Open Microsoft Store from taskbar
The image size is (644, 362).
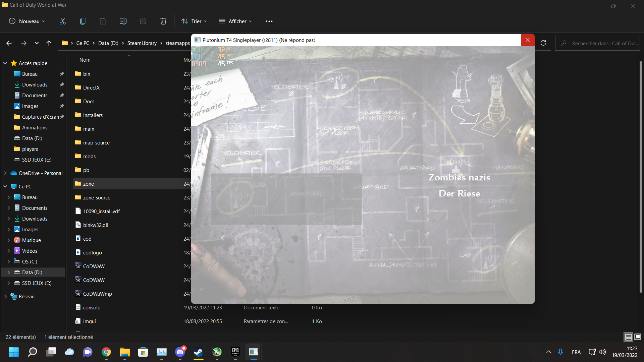click(x=143, y=352)
